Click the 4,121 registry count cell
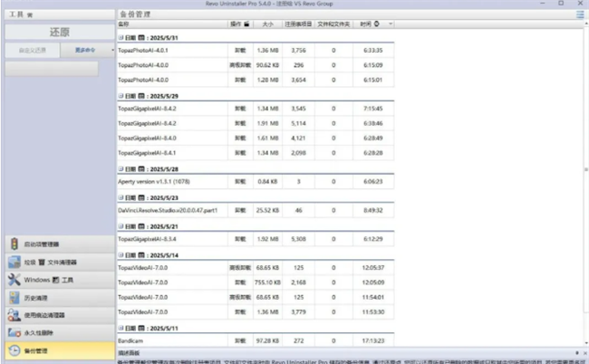The height and width of the screenshot is (364, 589). point(298,139)
